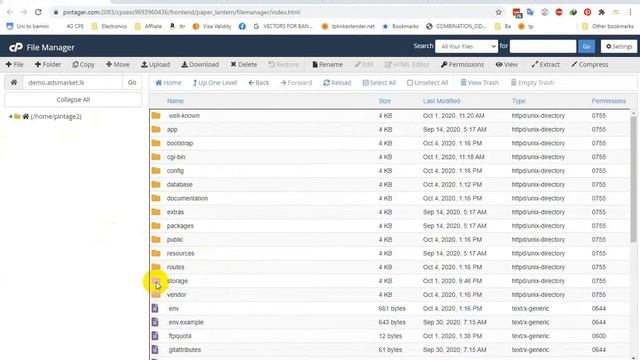Image resolution: width=640 pixels, height=360 pixels.
Task: Open the Chrome three-dot menu
Action: (631, 12)
